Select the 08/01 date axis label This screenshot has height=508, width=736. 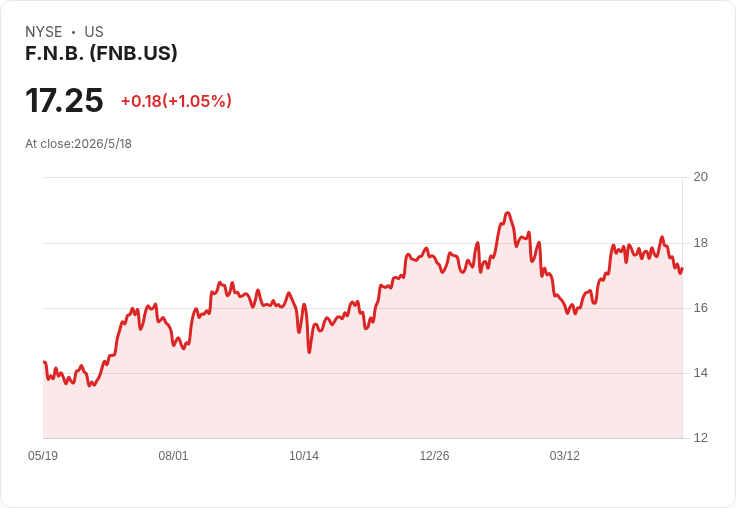click(173, 455)
